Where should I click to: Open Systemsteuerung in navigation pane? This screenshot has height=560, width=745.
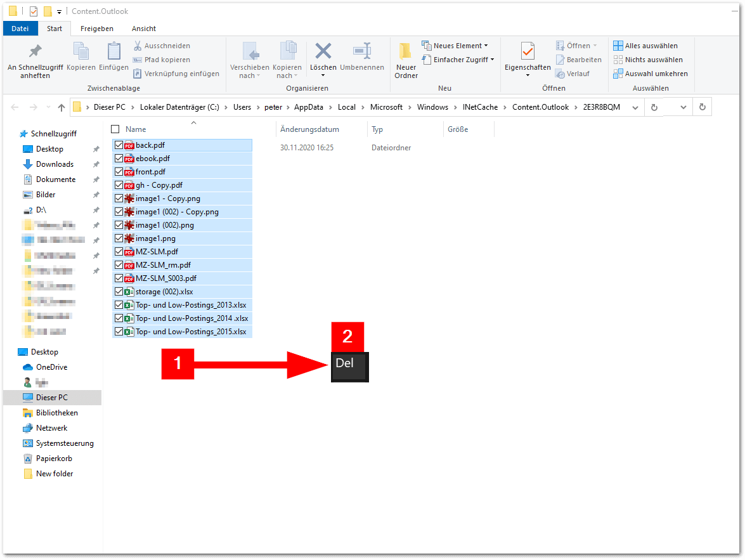[58, 443]
